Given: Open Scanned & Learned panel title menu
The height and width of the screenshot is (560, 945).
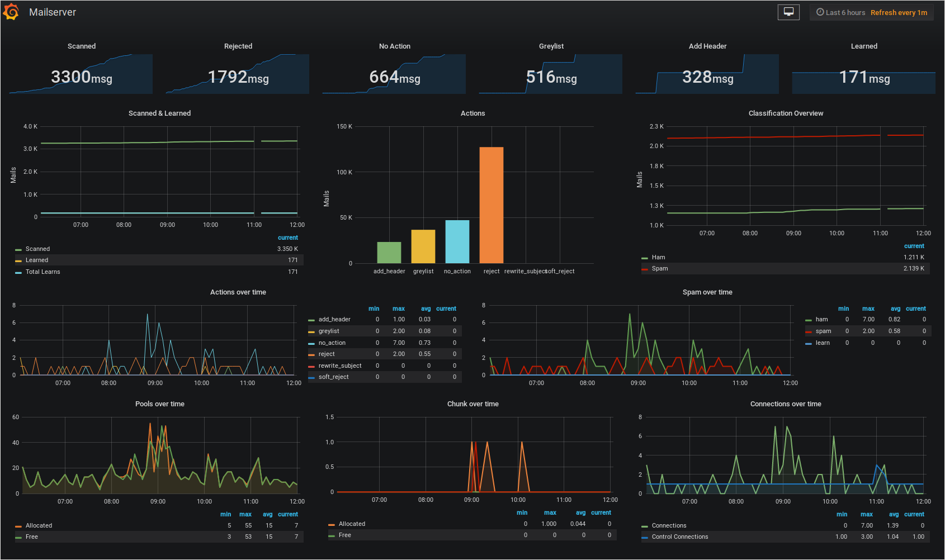Looking at the screenshot, I should [160, 113].
